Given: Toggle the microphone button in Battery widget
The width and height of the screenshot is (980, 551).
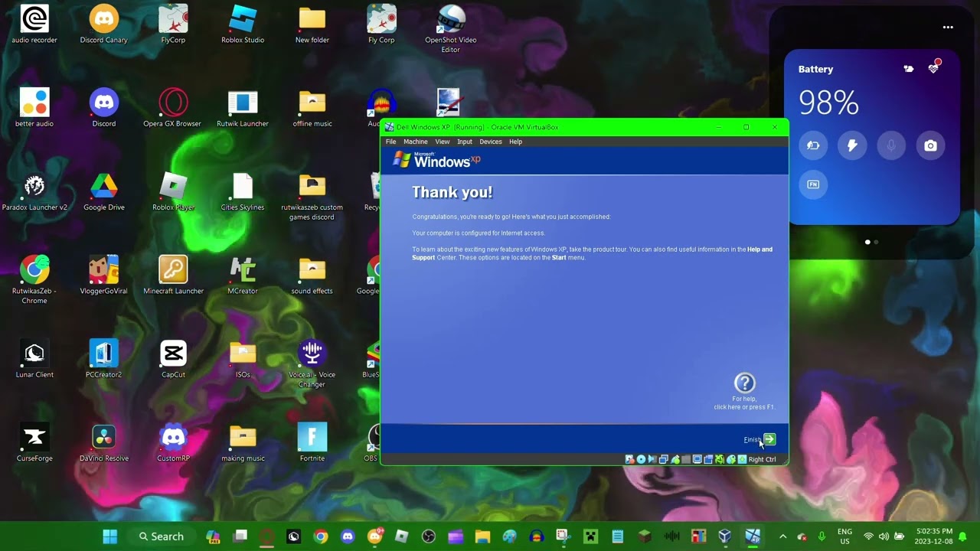Looking at the screenshot, I should point(891,145).
